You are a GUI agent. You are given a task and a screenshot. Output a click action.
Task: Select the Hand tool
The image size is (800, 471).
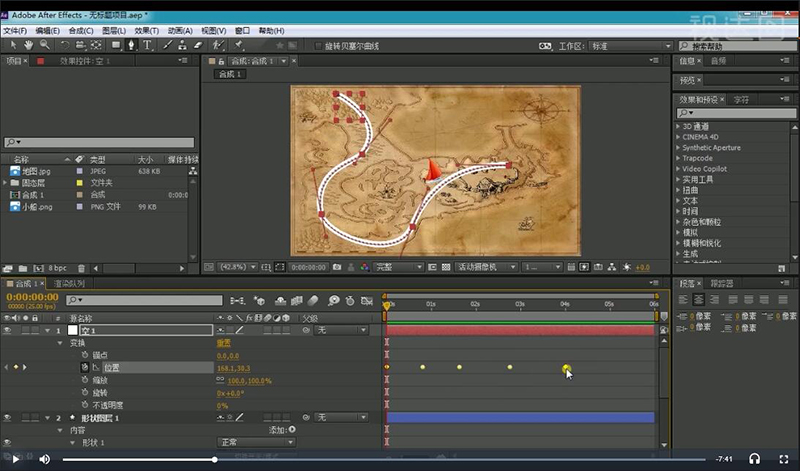pyautogui.click(x=28, y=45)
